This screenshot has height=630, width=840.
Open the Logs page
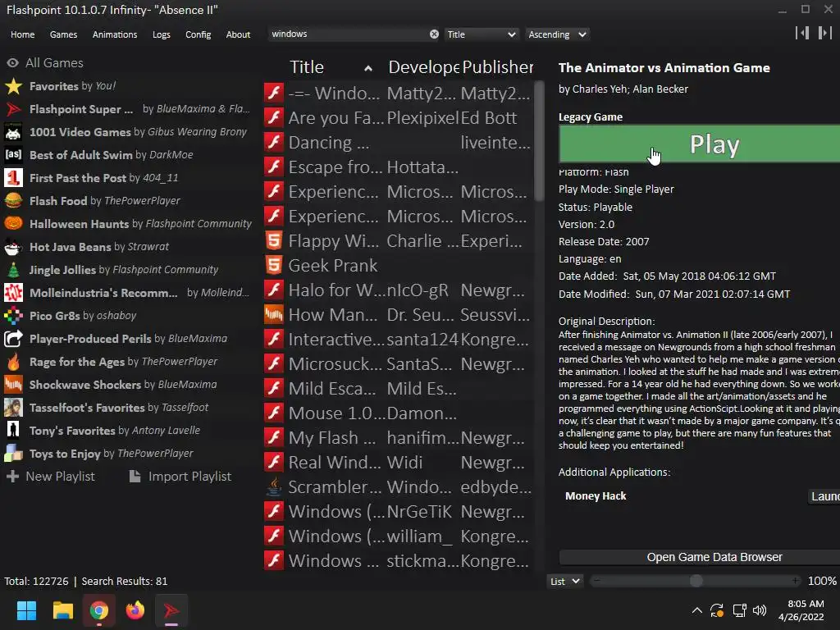pyautogui.click(x=162, y=34)
